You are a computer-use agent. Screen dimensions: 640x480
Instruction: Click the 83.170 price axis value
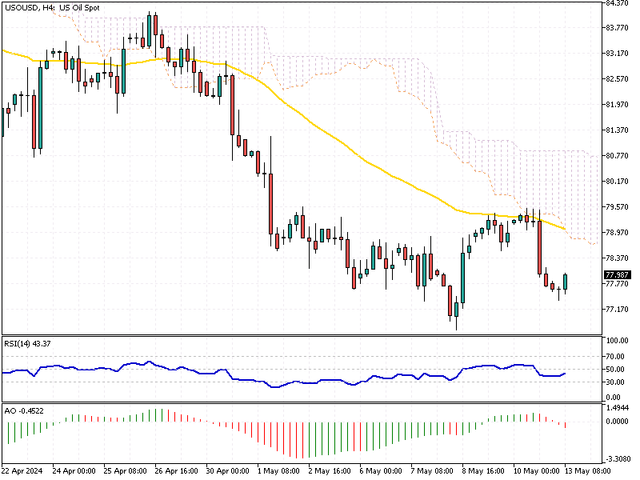coord(617,53)
